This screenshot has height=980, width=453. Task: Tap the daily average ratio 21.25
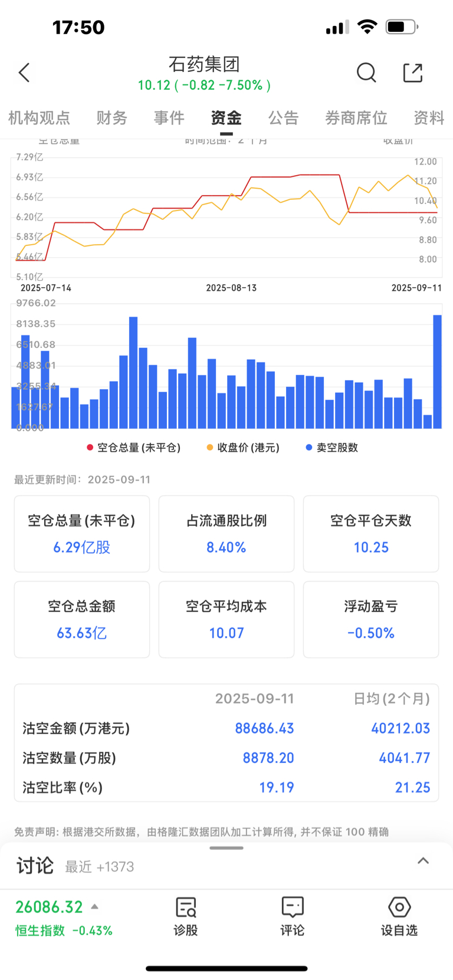click(x=413, y=787)
